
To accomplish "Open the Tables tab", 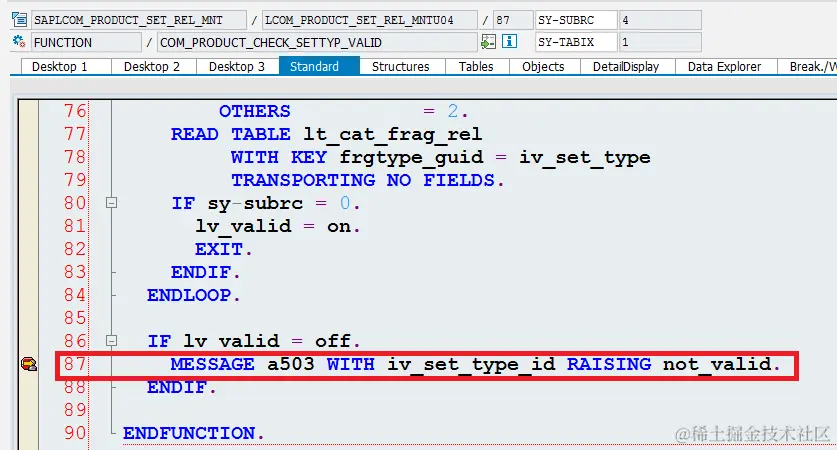I will [477, 67].
